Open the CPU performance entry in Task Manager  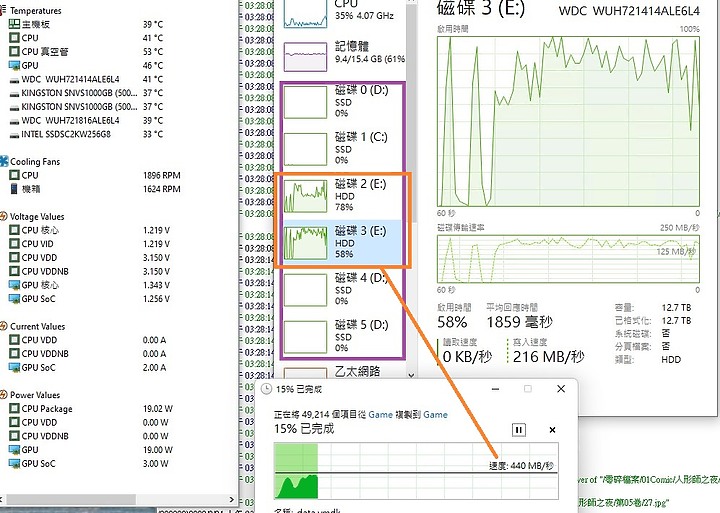click(x=342, y=13)
